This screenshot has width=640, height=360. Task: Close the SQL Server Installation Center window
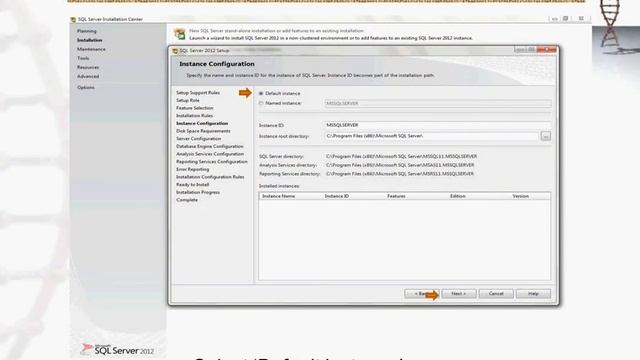click(x=581, y=18)
